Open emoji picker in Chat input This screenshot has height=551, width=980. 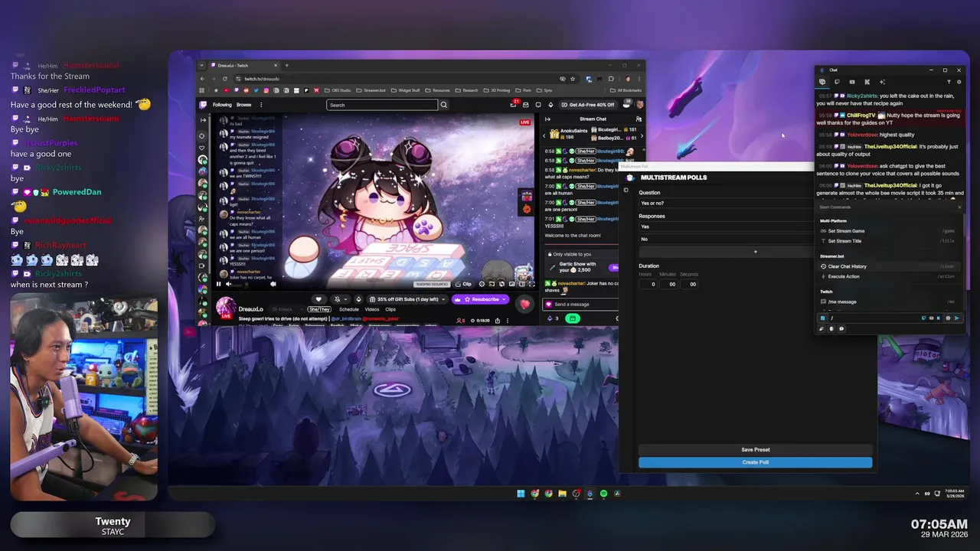click(948, 318)
